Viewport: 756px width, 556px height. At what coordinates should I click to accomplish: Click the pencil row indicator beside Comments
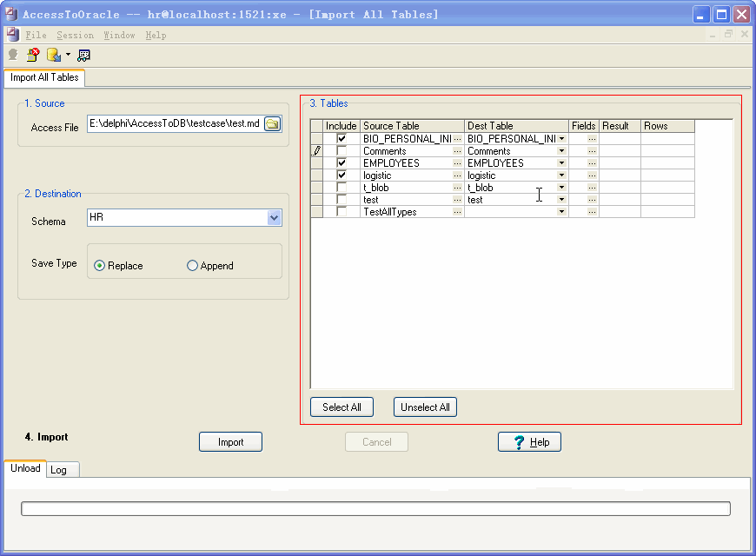317,151
